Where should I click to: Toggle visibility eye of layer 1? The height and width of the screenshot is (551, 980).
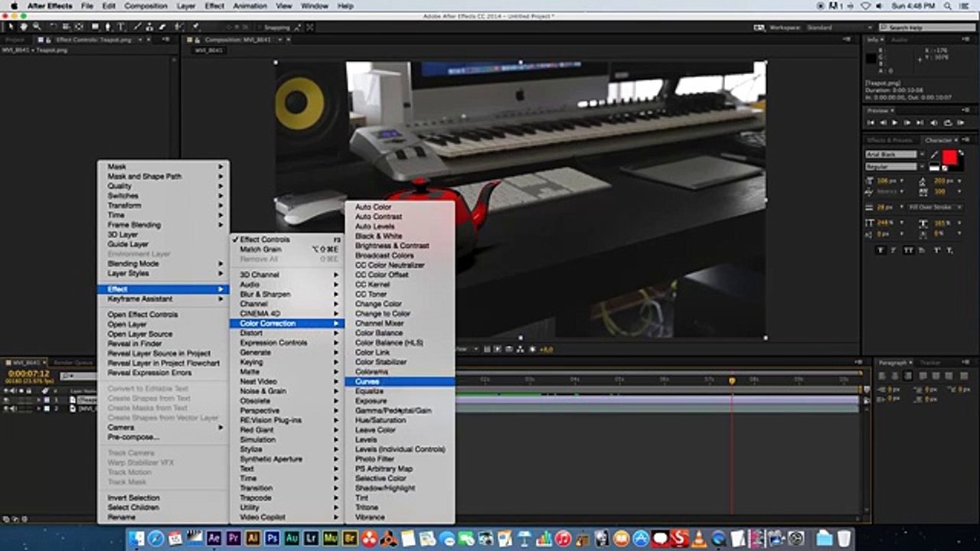click(x=6, y=399)
